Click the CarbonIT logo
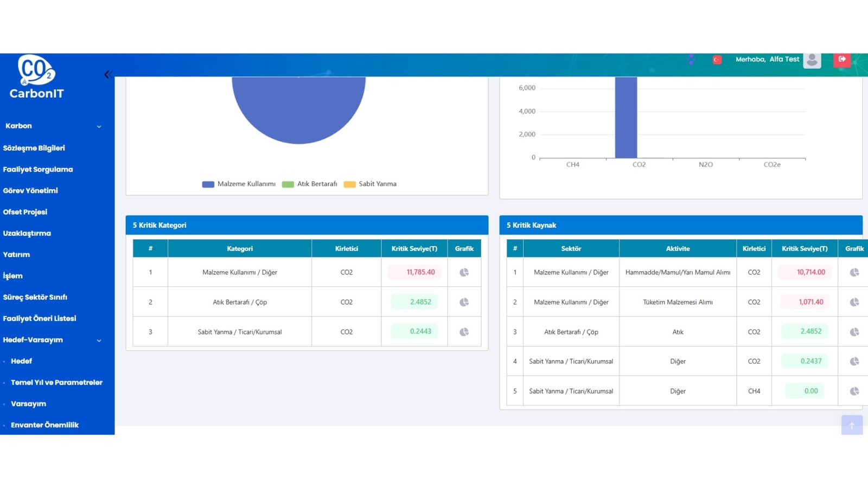868x488 pixels. tap(36, 77)
